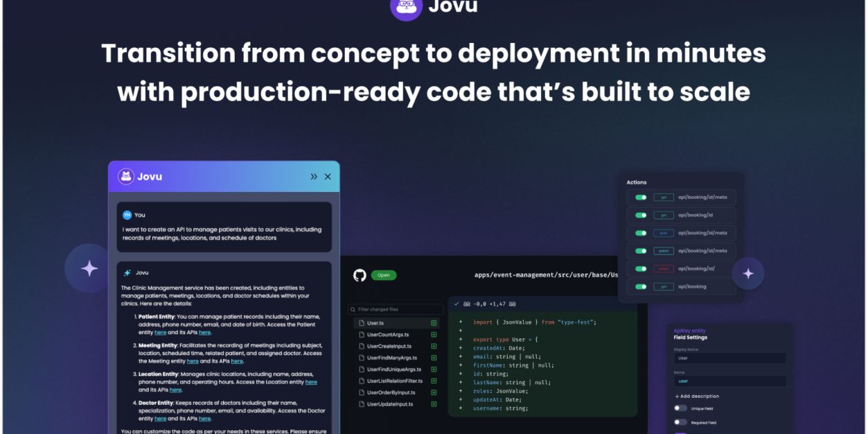The width and height of the screenshot is (868, 434).
Task: Click the search icon in the filter box
Action: [353, 309]
